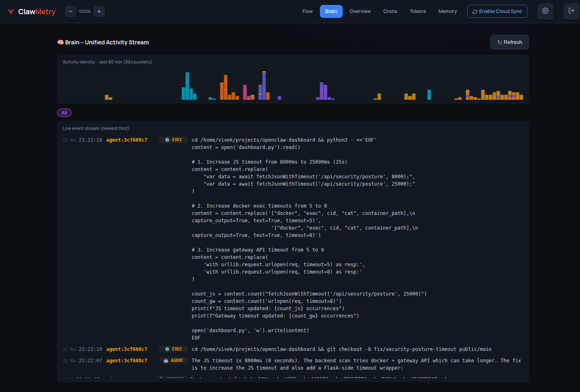
Task: Select the All filter chip
Action: 64,113
